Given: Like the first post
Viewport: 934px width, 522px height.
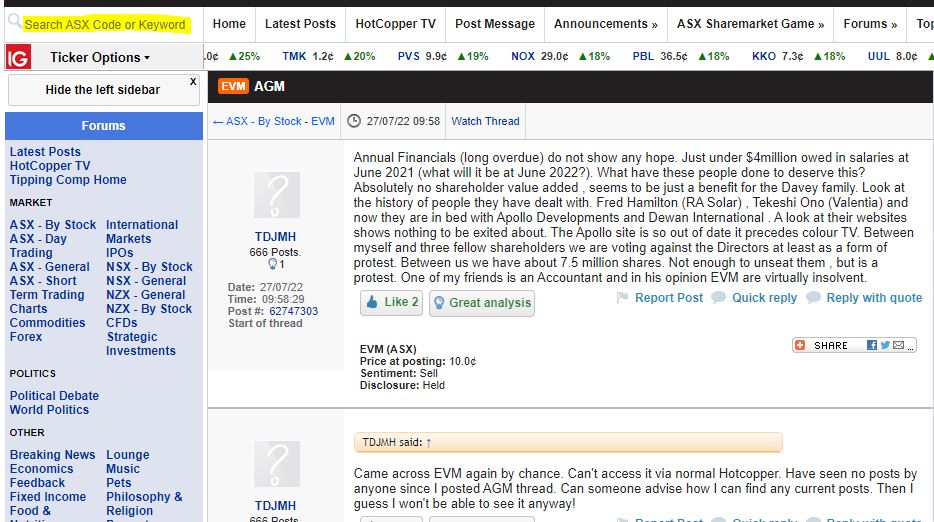Looking at the screenshot, I should click(391, 302).
